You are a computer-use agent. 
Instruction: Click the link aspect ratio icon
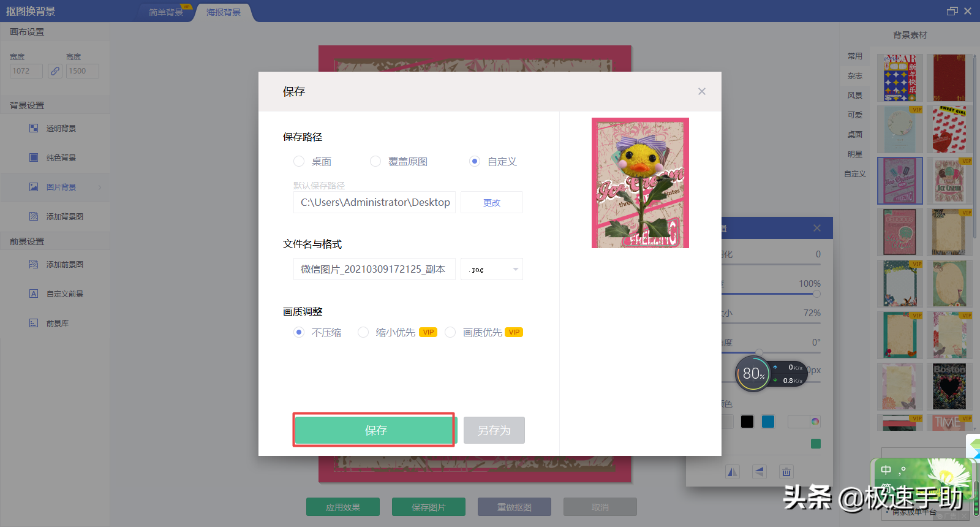[x=55, y=71]
